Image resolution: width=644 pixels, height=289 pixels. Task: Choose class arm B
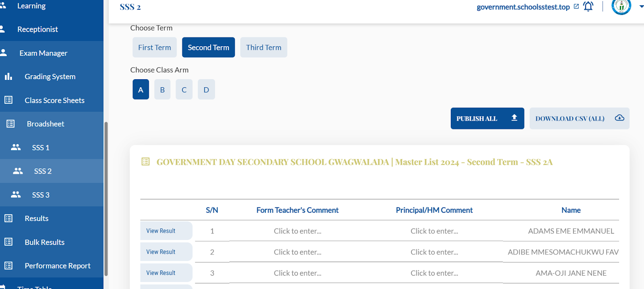pyautogui.click(x=162, y=89)
